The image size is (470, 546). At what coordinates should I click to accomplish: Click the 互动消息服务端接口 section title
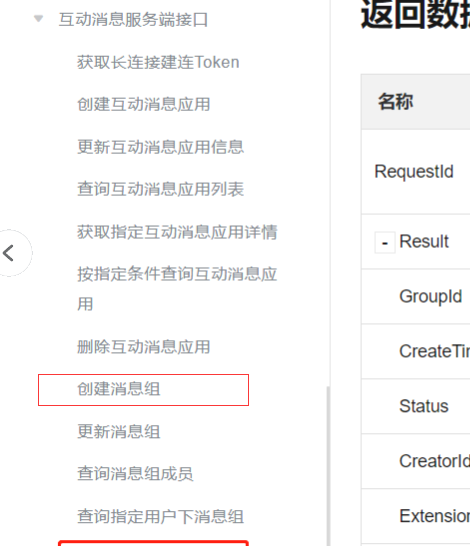pyautogui.click(x=133, y=20)
